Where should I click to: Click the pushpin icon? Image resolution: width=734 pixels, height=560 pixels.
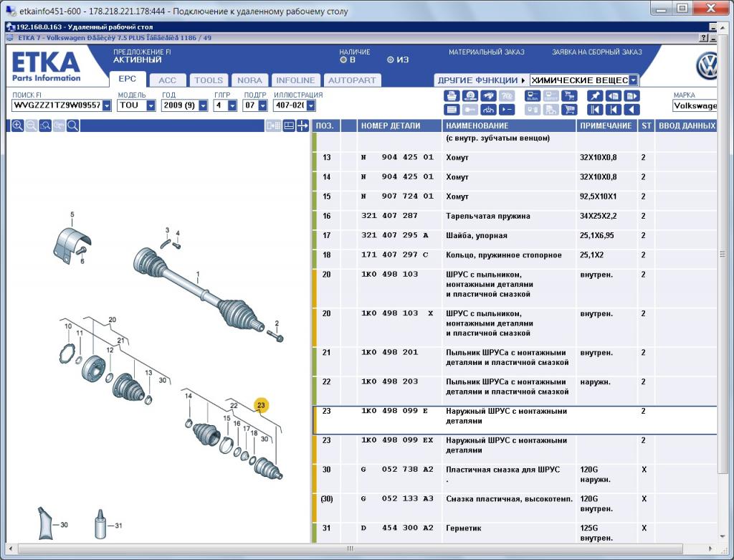point(595,96)
